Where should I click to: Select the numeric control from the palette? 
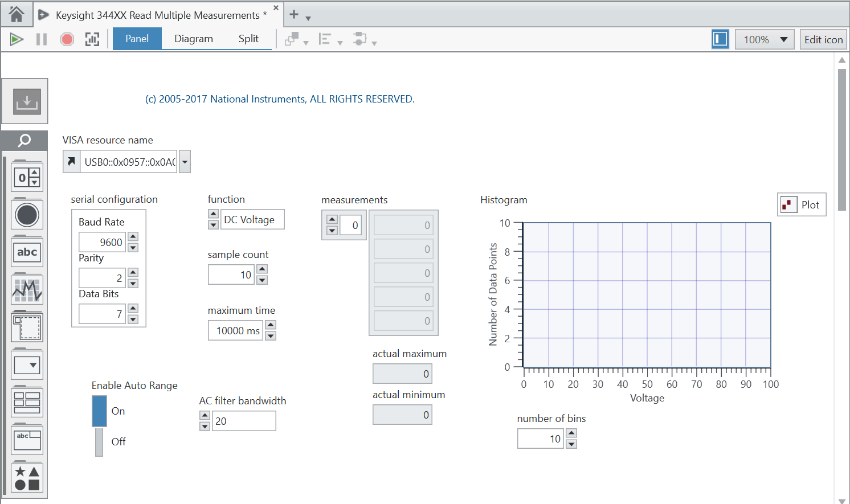coord(26,177)
